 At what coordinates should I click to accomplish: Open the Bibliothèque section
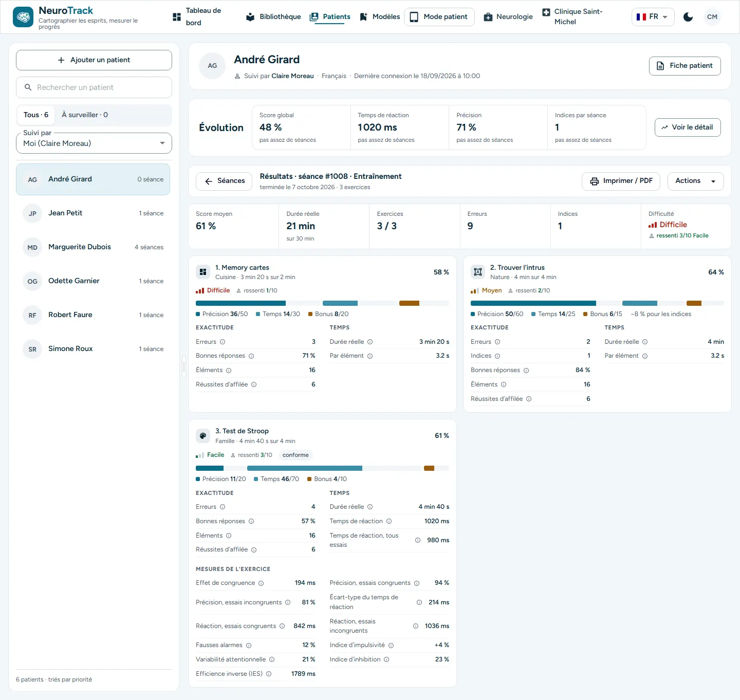click(x=273, y=17)
